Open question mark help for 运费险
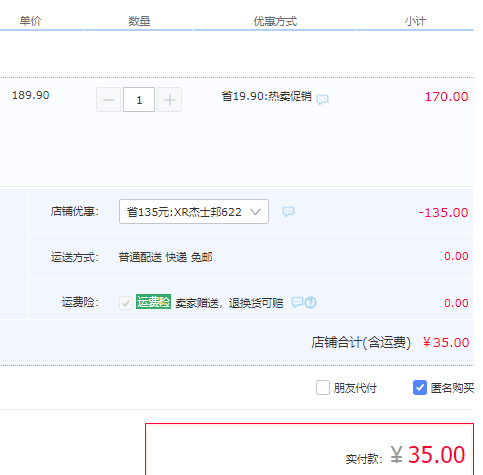The image size is (483, 475). 311,302
